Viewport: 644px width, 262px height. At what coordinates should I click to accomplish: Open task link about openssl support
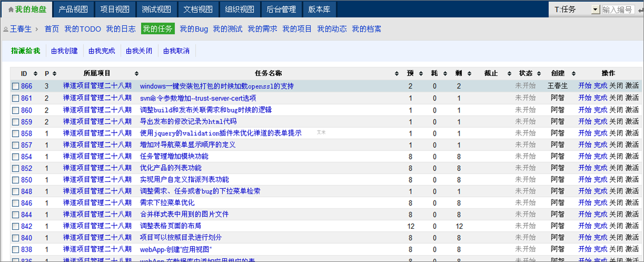coord(217,86)
